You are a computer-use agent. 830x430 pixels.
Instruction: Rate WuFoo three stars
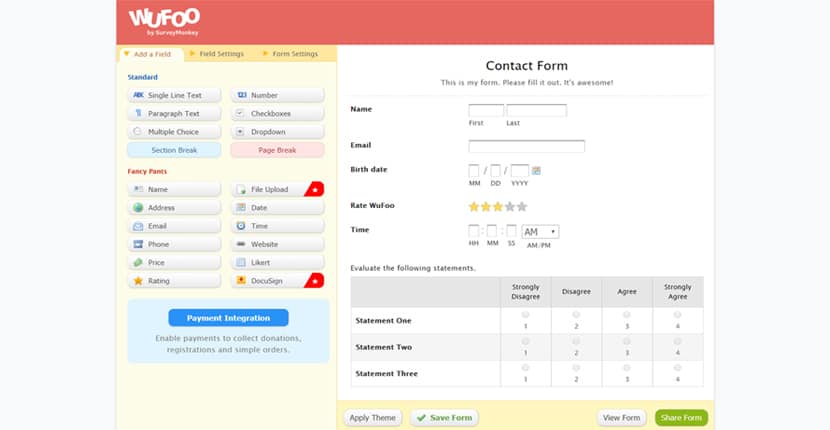pyautogui.click(x=498, y=207)
